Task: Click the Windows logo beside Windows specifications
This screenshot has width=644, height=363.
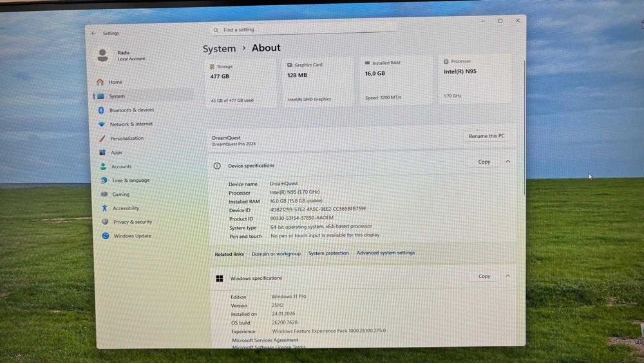Action: tap(220, 279)
